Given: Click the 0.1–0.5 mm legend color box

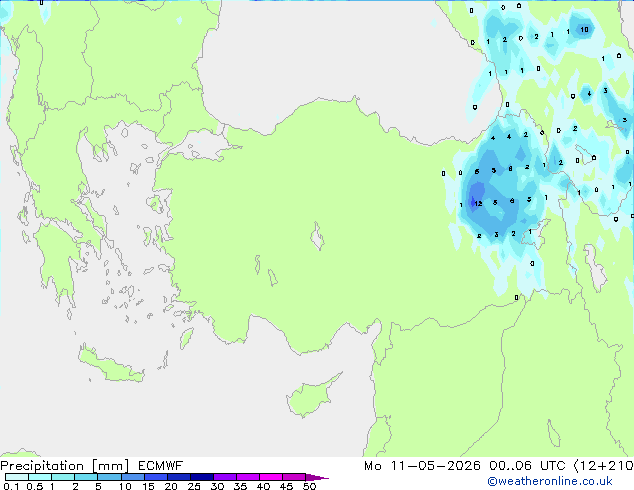Looking at the screenshot, I should tap(17, 477).
